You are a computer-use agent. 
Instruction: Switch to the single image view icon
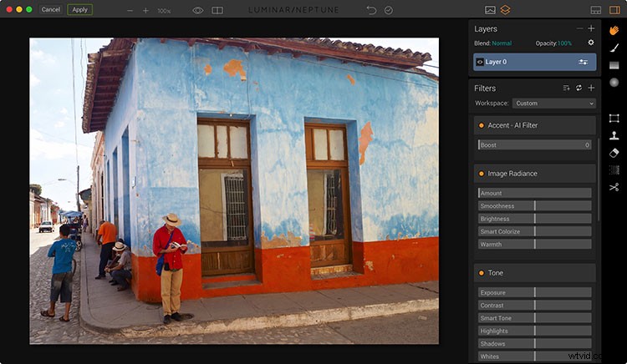coord(490,10)
